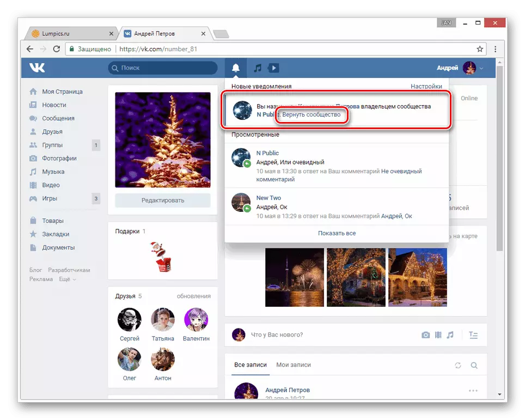Open the three-dot menu on the post

(x=472, y=391)
